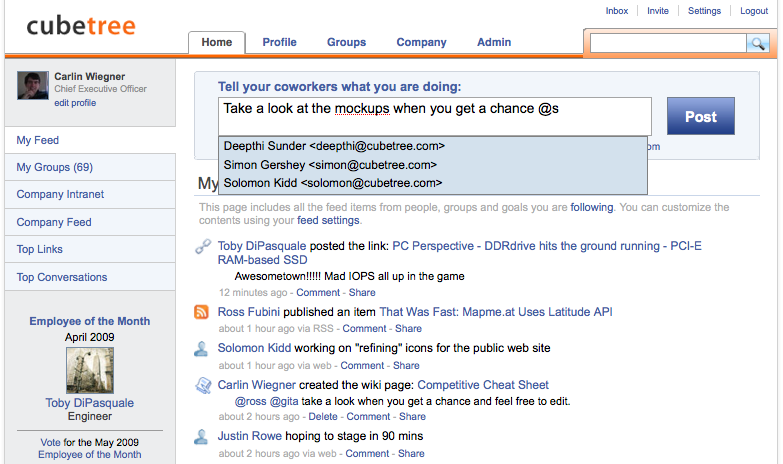Click the search magnifier icon

757,43
